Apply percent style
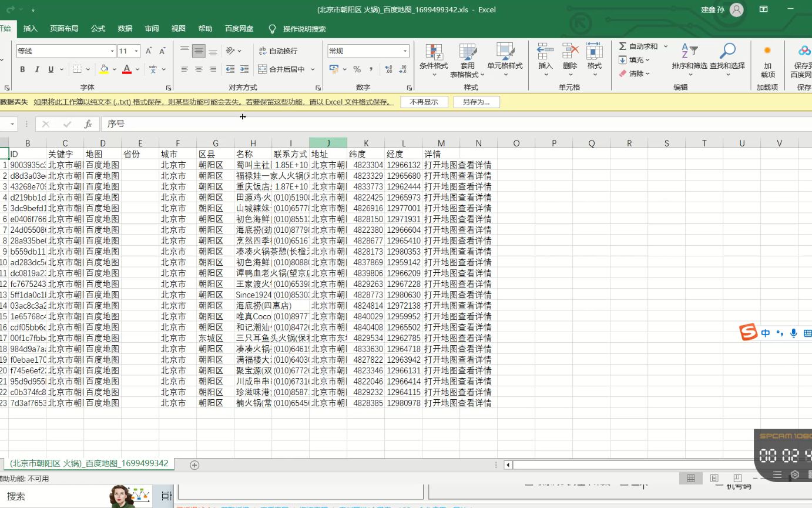 click(357, 69)
